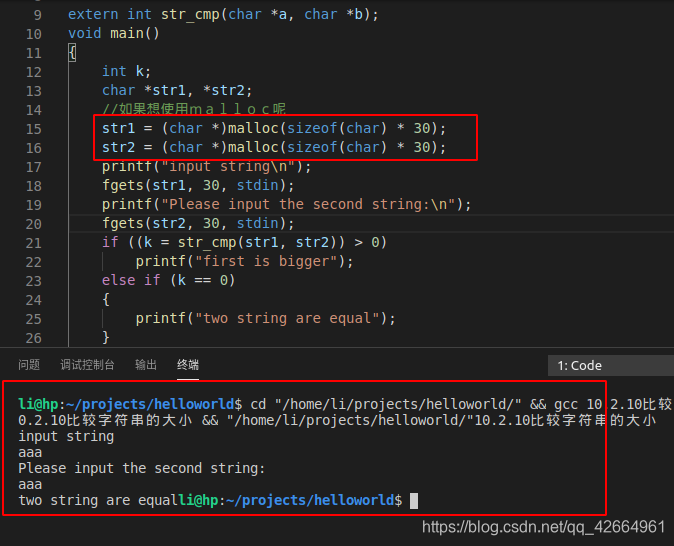
Task: Click the 'two string are equal' terminal output
Action: 98,500
